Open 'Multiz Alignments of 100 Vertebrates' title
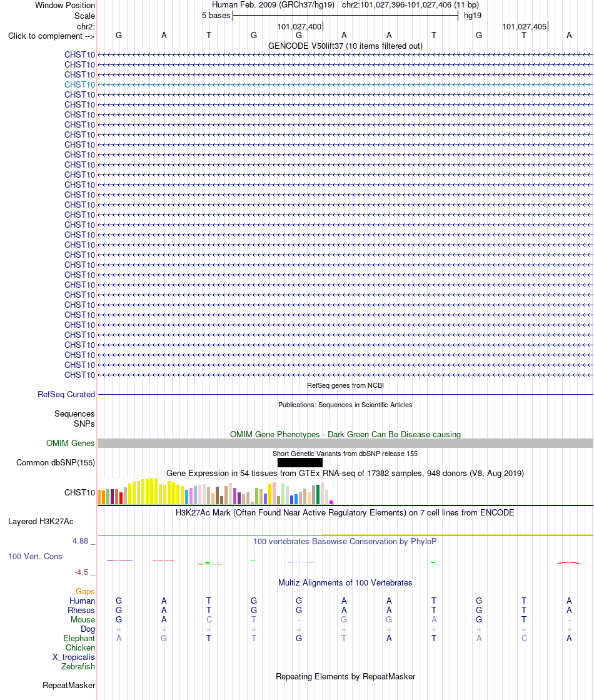Image resolution: width=594 pixels, height=700 pixels. coord(345,582)
